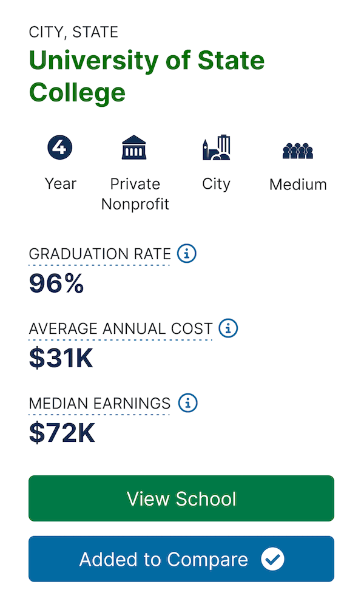Click the Medium text label
This screenshot has height=604, width=364.
[298, 185]
